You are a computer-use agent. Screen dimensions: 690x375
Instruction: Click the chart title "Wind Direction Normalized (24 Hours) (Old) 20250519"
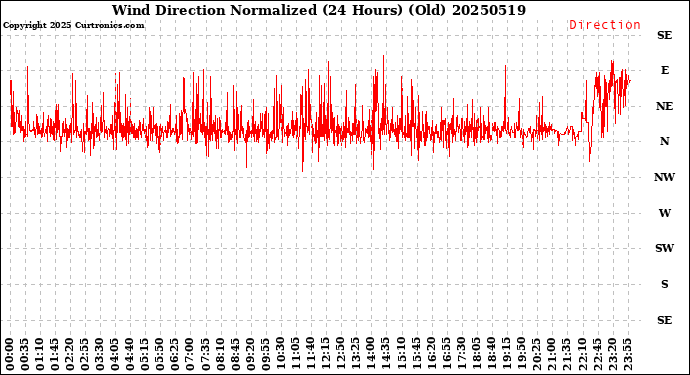(319, 10)
